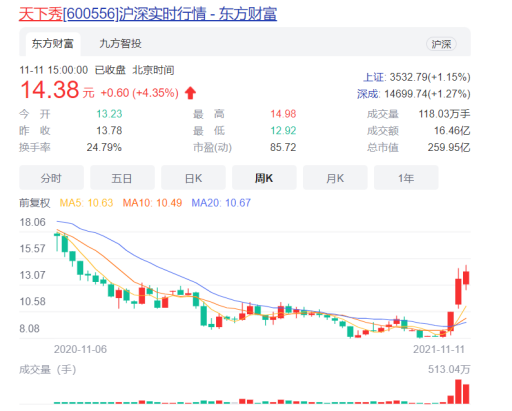The height and width of the screenshot is (411, 512).
Task: Click the 总市值 value 259.95亿
Action: pos(449,147)
